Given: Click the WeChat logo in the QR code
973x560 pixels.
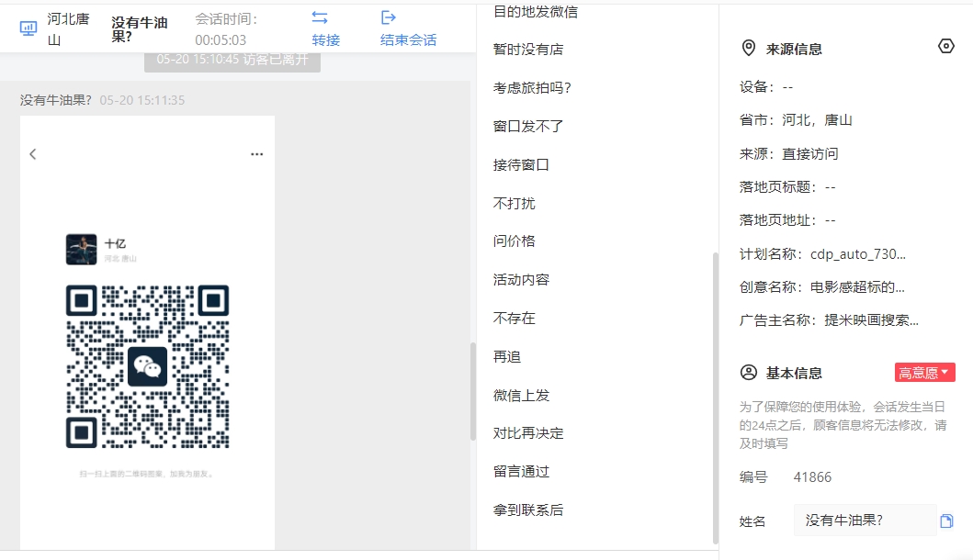Looking at the screenshot, I should 147,366.
